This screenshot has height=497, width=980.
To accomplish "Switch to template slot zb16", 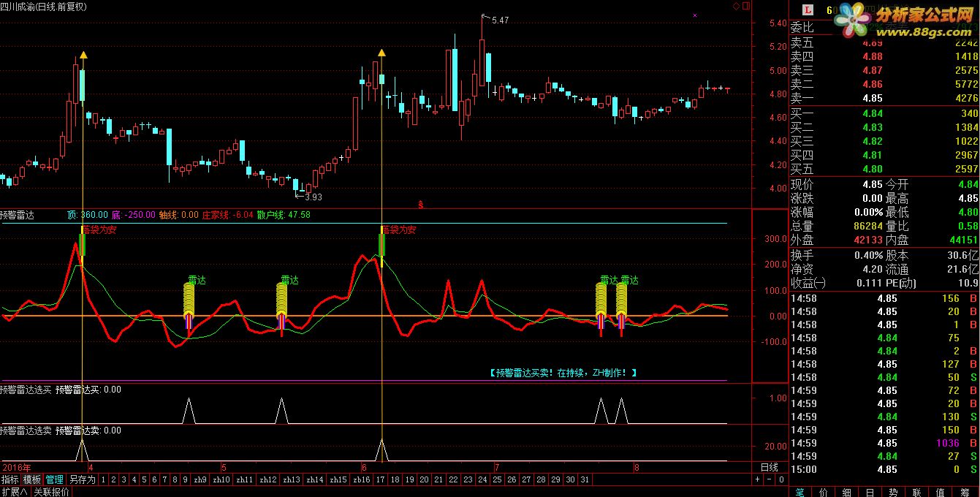I will [362, 479].
